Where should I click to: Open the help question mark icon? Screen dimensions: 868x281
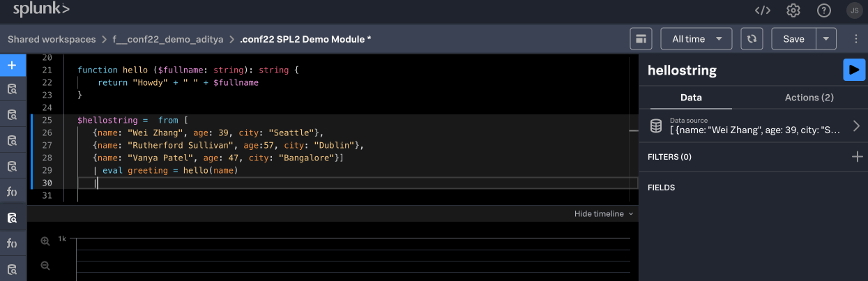[824, 10]
